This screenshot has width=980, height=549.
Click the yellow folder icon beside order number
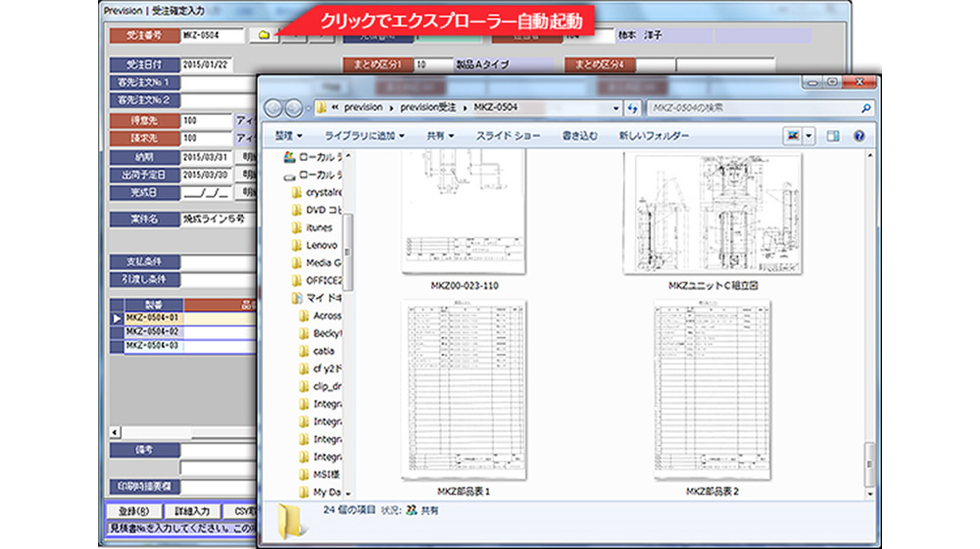(x=264, y=35)
